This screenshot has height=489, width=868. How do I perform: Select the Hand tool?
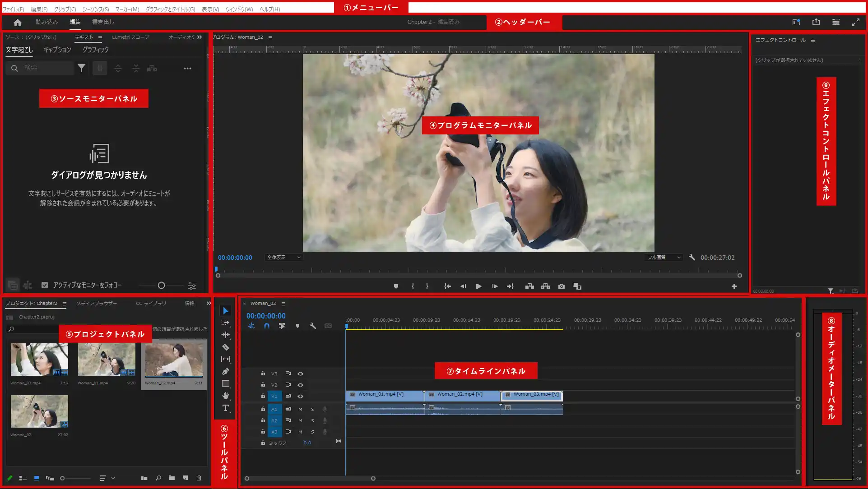[x=225, y=396]
